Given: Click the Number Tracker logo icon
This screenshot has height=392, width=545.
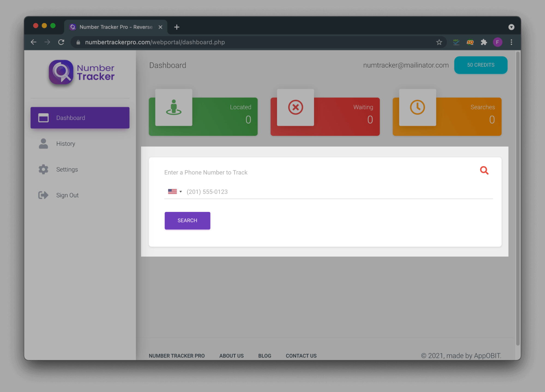Looking at the screenshot, I should (x=61, y=72).
